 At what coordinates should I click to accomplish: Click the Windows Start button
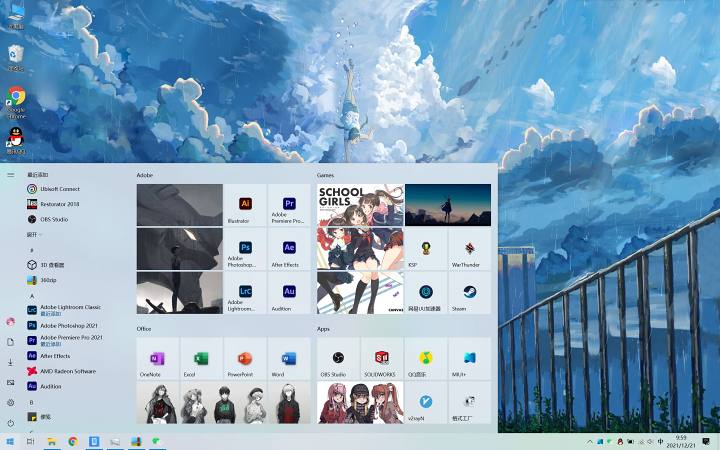pyautogui.click(x=10, y=442)
